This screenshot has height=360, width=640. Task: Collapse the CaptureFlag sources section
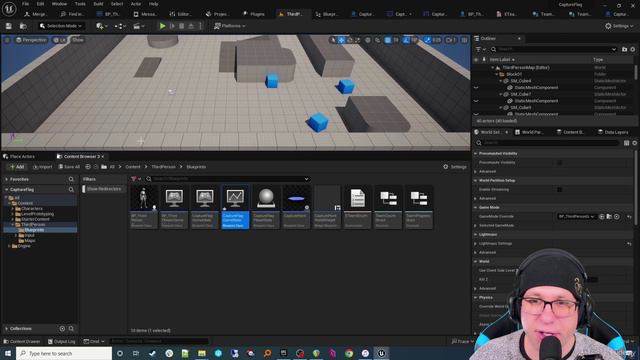(x=7, y=189)
